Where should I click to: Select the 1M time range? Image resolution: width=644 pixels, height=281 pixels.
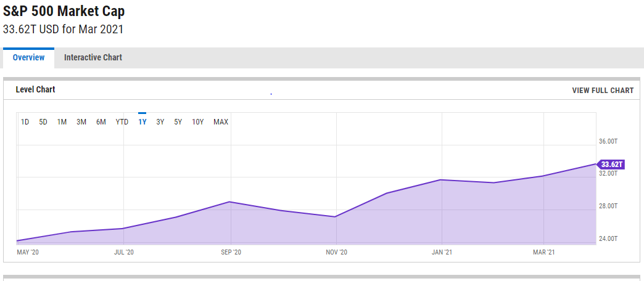62,122
